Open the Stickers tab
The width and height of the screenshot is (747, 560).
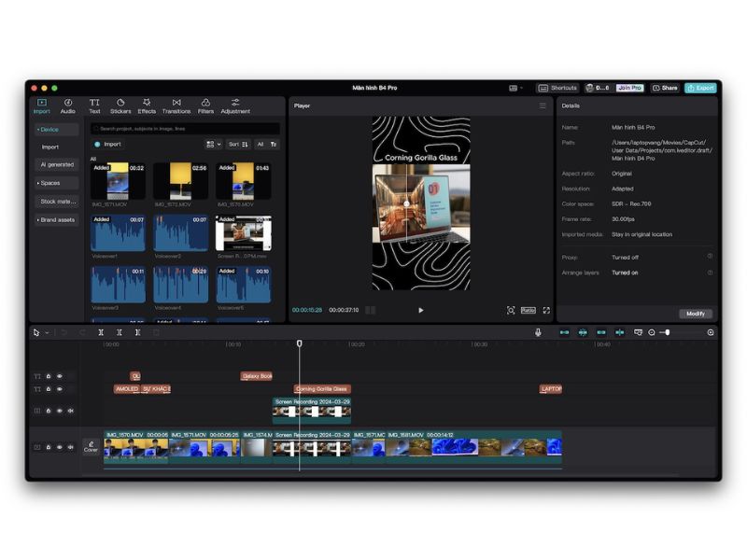(120, 106)
